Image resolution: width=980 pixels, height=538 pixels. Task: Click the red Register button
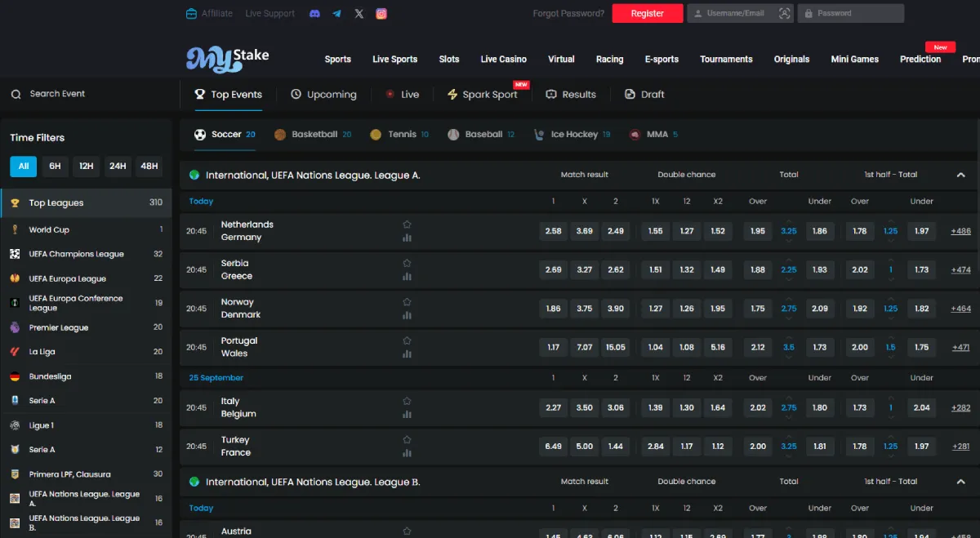[x=648, y=13]
